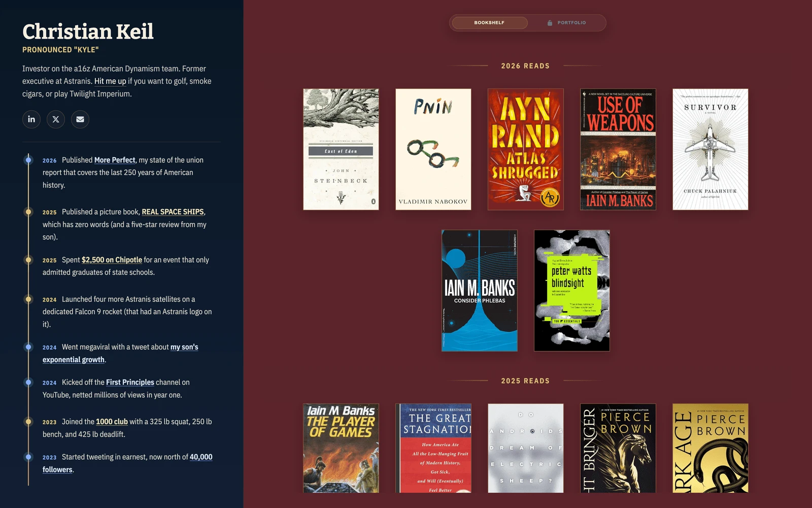
Task: Click the 2025 REAL SPACE SHIPS timeline dot
Action: (x=28, y=212)
